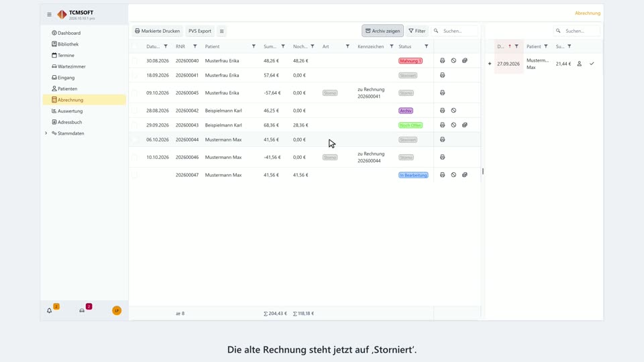This screenshot has height=362, width=644.
Task: Click the plus icon before 27.09.2026
Action: click(x=490, y=64)
